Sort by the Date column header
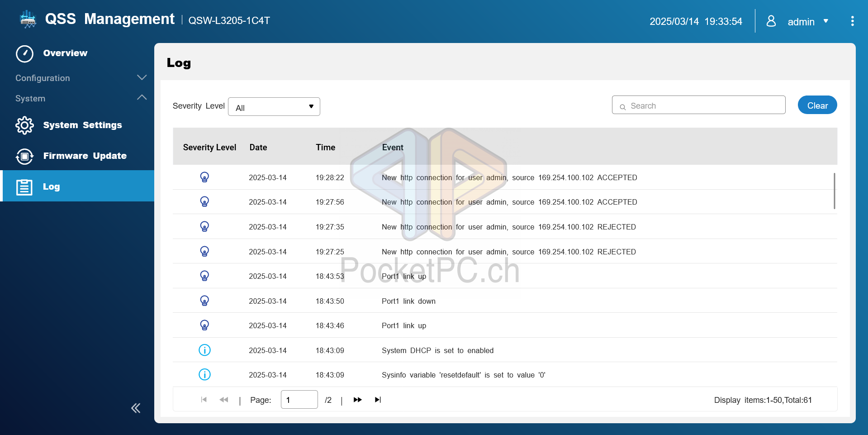The image size is (868, 435). (258, 148)
